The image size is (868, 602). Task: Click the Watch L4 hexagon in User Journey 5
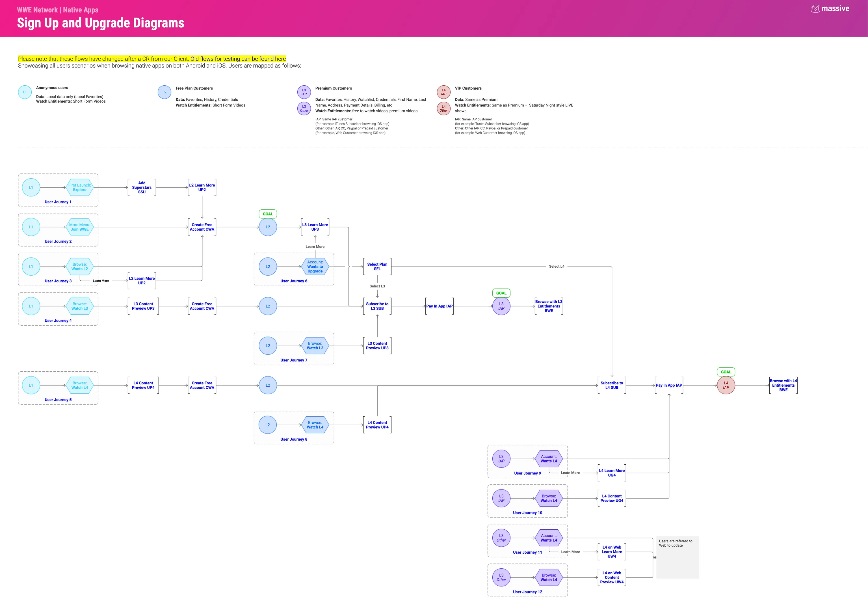[80, 386]
